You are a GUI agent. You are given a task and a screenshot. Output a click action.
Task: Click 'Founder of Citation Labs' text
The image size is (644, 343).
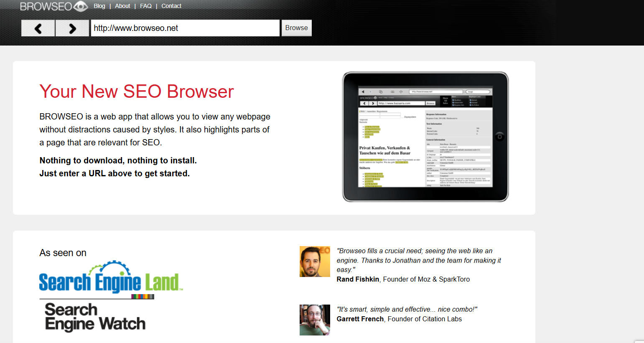(x=425, y=319)
